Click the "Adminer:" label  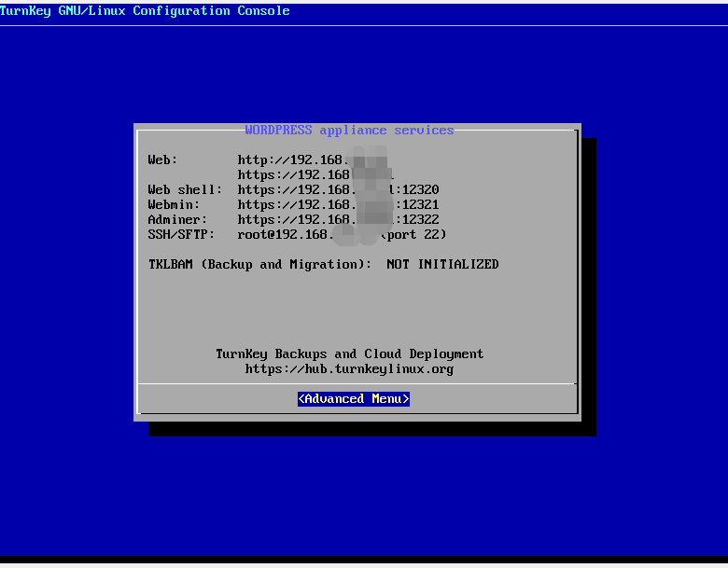coord(178,219)
